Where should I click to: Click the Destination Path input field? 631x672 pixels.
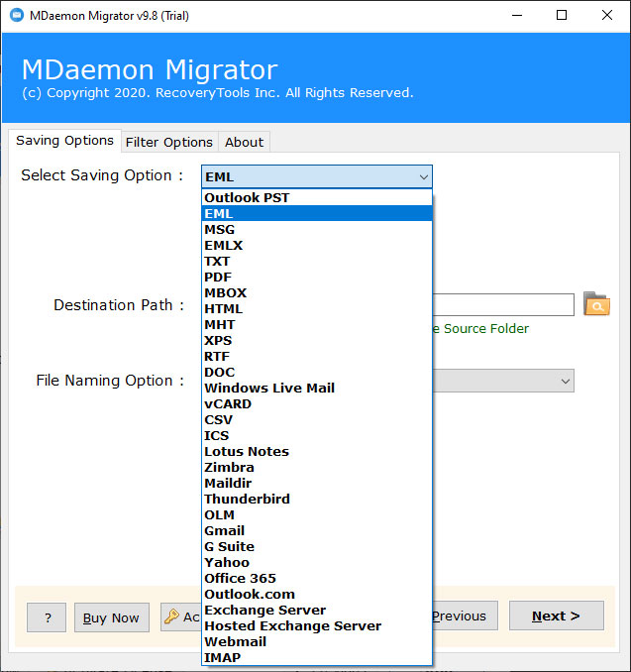pos(503,304)
